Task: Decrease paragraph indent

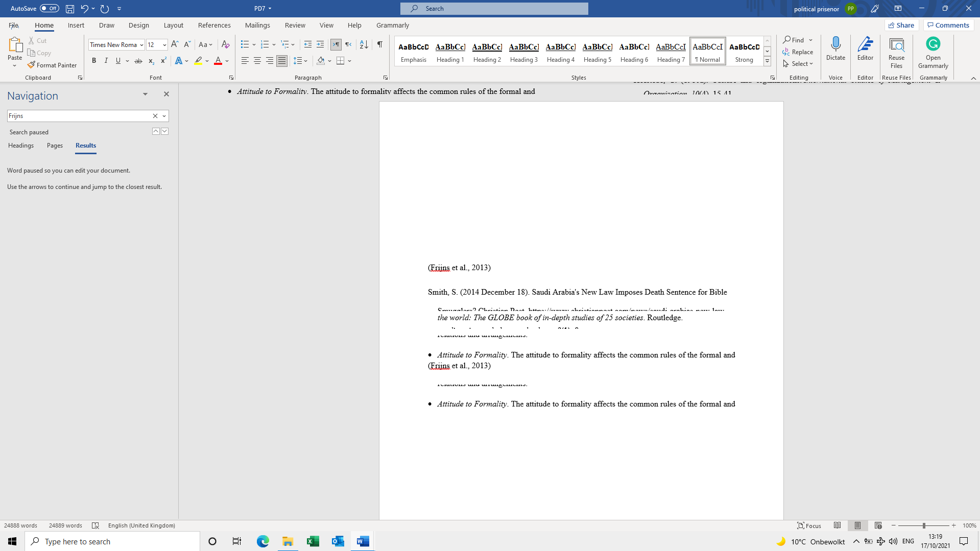Action: tap(307, 44)
